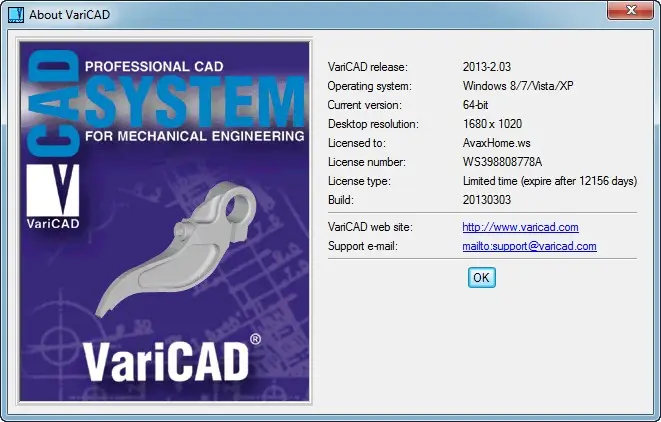Image resolution: width=661 pixels, height=422 pixels.
Task: Close the About VariCAD dialog
Action: point(630,10)
